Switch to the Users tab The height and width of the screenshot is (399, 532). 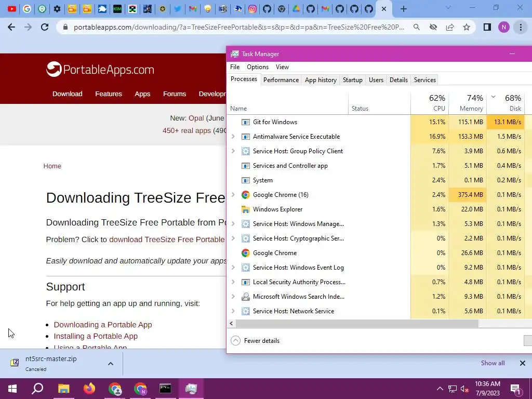376,80
